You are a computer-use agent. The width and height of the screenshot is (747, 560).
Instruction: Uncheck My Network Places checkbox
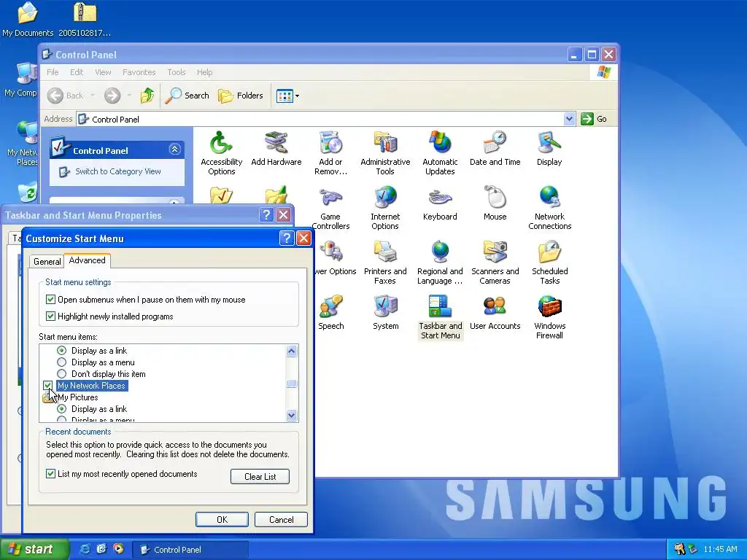click(47, 386)
